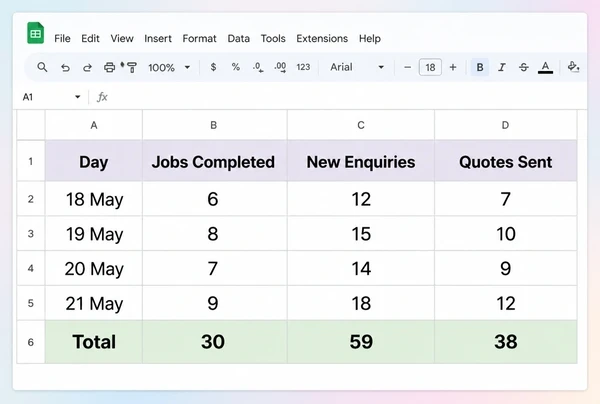Select column D header
Image resolution: width=600 pixels, height=404 pixels.
[x=505, y=125]
